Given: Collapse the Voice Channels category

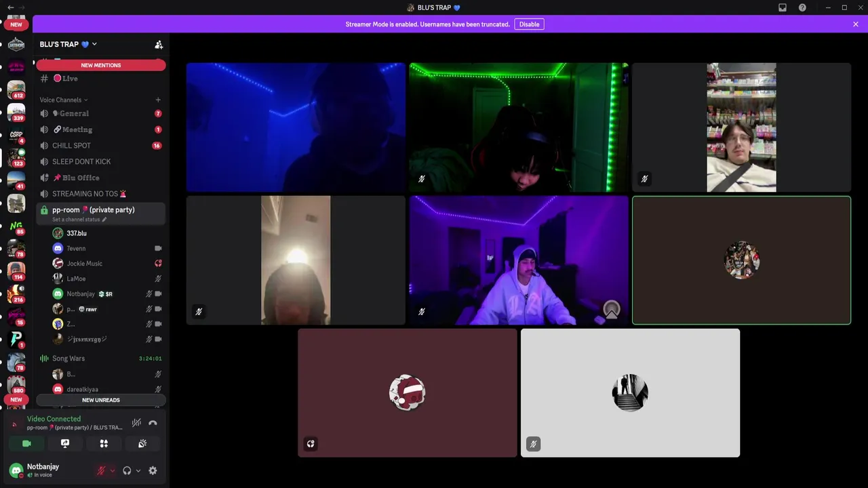Looking at the screenshot, I should [x=63, y=100].
